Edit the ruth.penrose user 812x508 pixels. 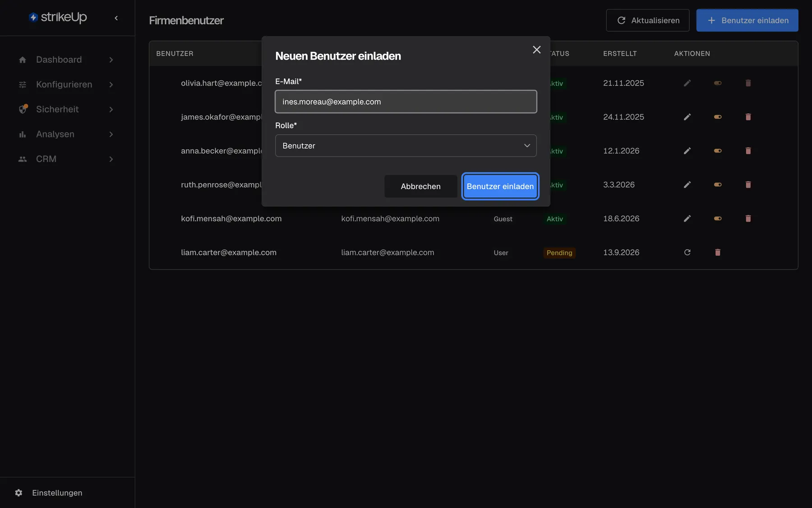point(687,185)
